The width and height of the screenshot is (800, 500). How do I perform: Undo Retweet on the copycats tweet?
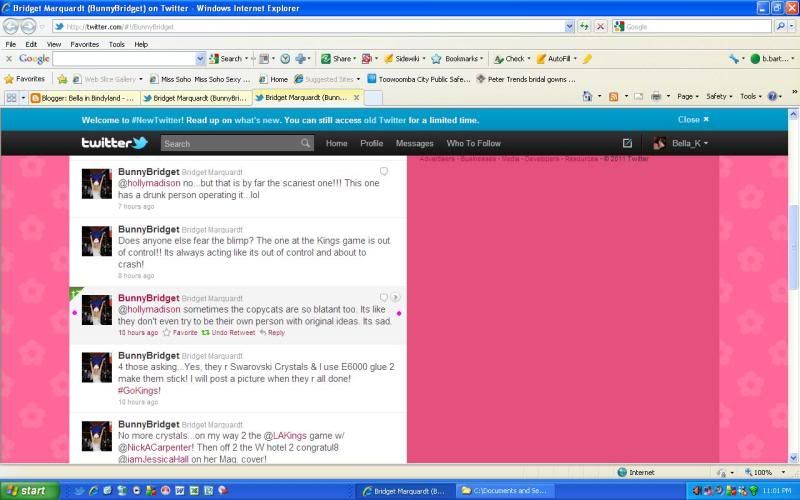point(228,333)
